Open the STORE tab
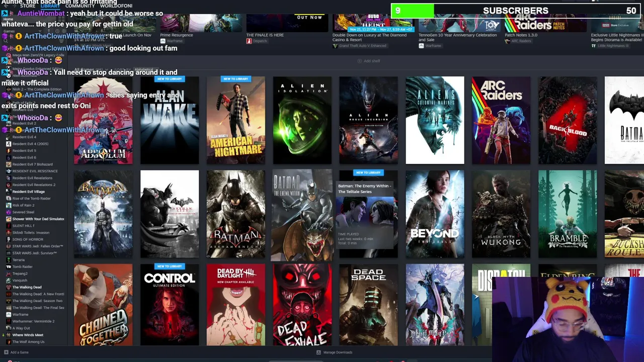Screen dimensions: 644x362 pyautogui.click(x=28, y=6)
